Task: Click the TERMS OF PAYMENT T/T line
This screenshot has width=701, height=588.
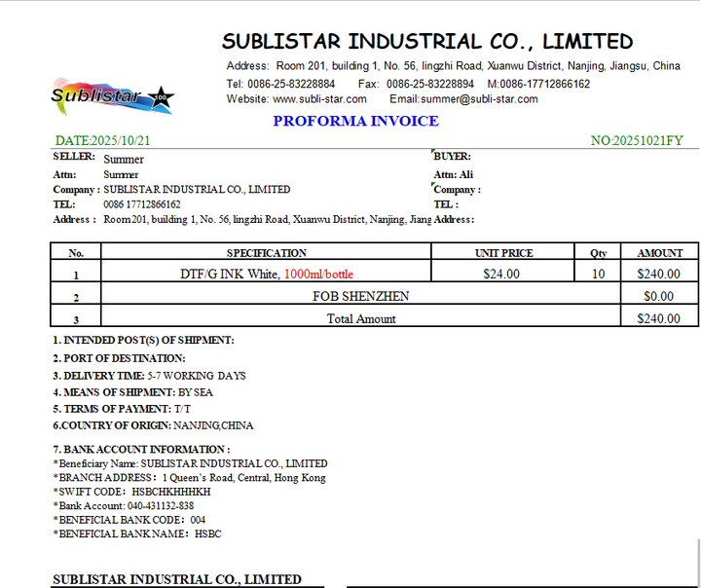Action: pyautogui.click(x=122, y=409)
